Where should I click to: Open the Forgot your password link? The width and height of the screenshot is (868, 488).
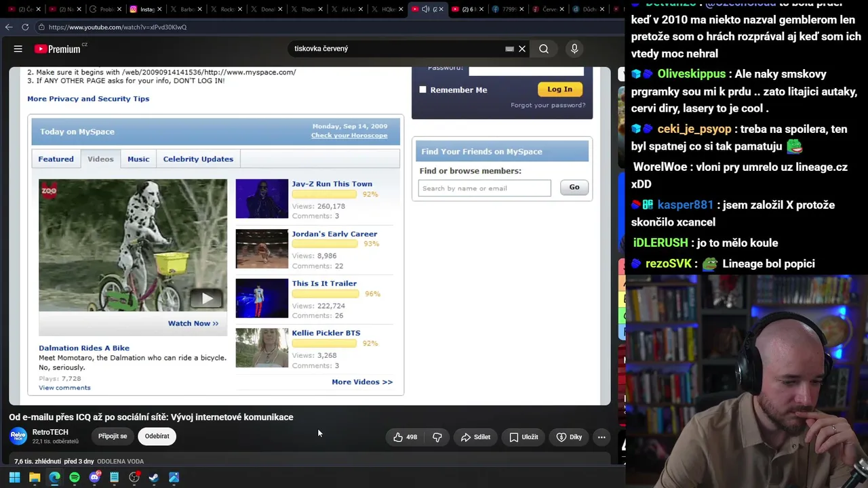pos(548,105)
